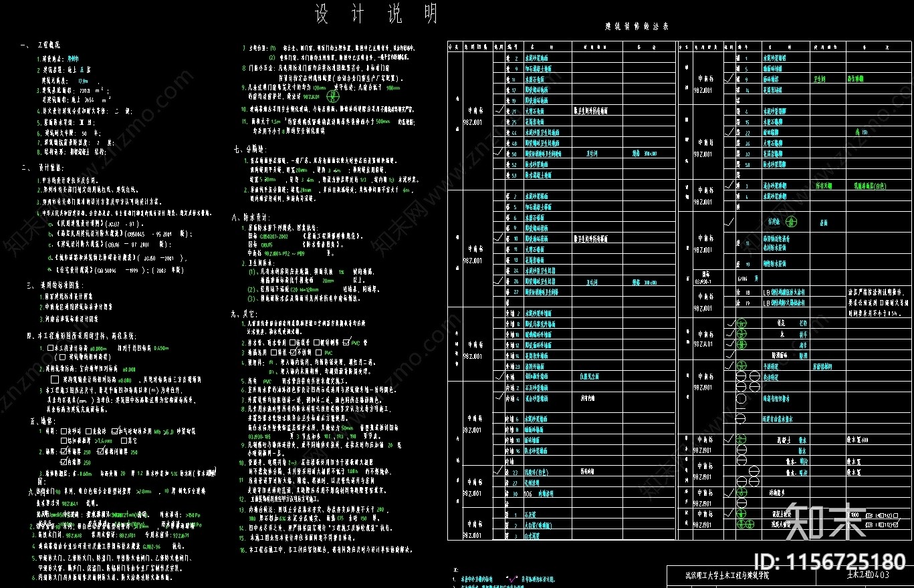Click 水磨石地面 in row 地11
Screen dimensions: 914x588
pos(534,79)
